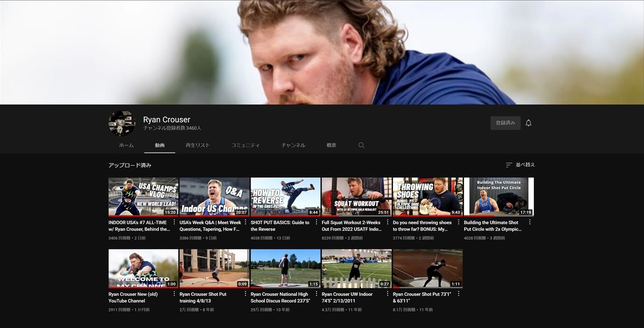The image size is (644, 328).
Task: Open options menu for INDOOR USA's #7 video
Action: coord(174,222)
